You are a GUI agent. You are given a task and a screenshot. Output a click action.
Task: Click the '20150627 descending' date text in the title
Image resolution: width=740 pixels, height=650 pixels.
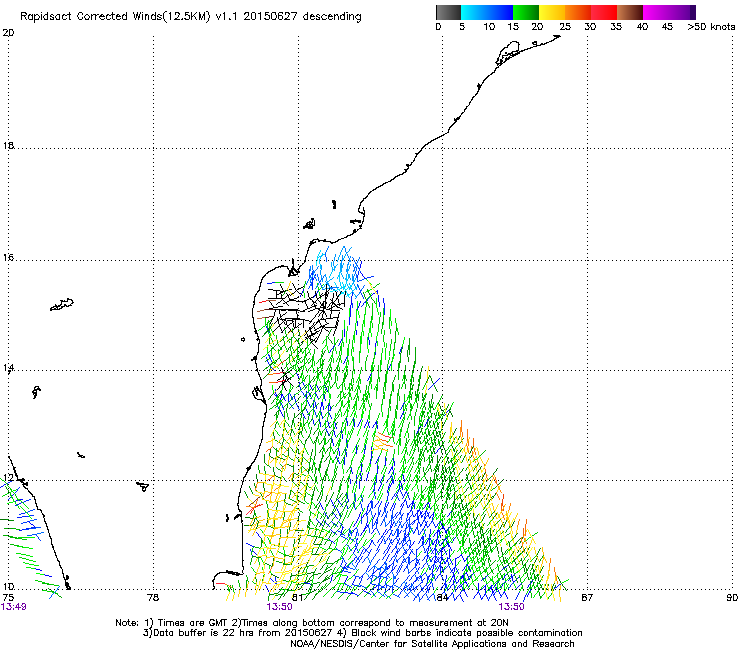[302, 17]
